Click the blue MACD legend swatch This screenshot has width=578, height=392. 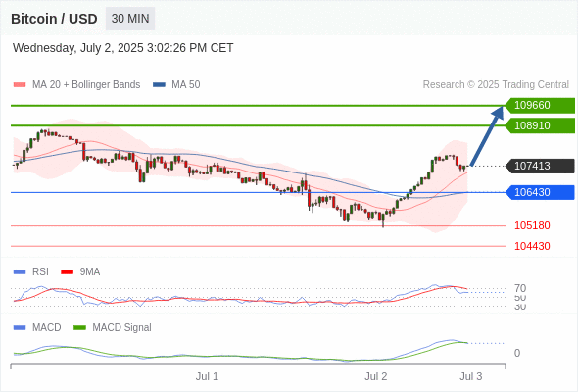click(x=20, y=328)
